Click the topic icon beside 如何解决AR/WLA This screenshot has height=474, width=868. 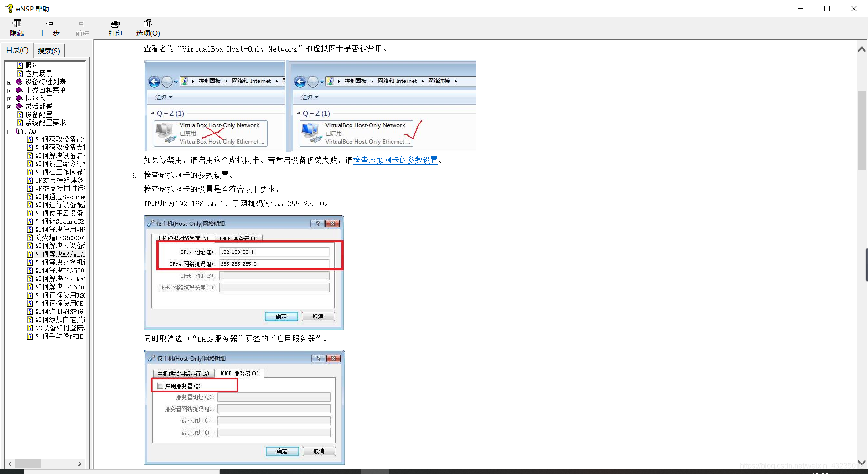30,254
